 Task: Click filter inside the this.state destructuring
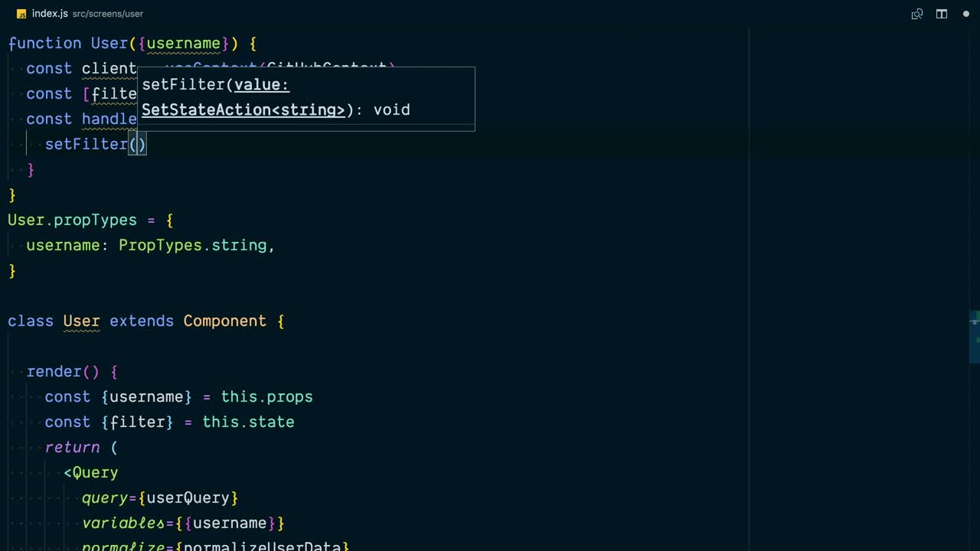[x=138, y=422]
